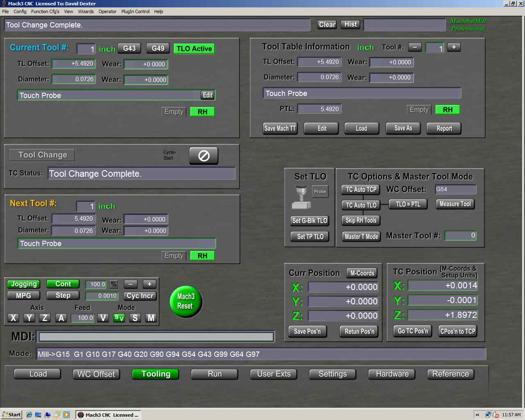Click the Measure Tool button
This screenshot has width=525, height=420.
coord(455,204)
